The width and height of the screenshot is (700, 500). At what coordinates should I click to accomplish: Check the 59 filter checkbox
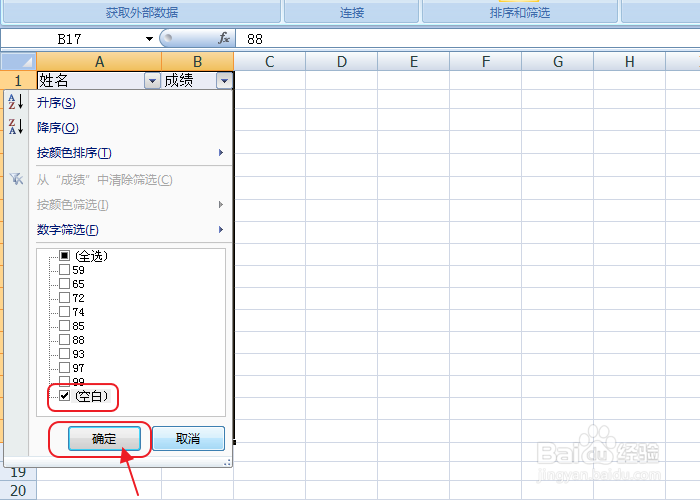(64, 270)
